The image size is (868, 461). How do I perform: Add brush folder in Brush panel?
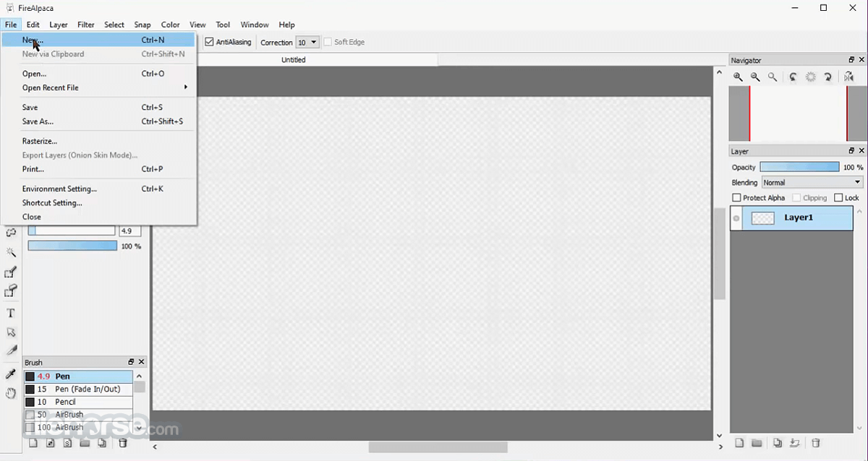85,443
